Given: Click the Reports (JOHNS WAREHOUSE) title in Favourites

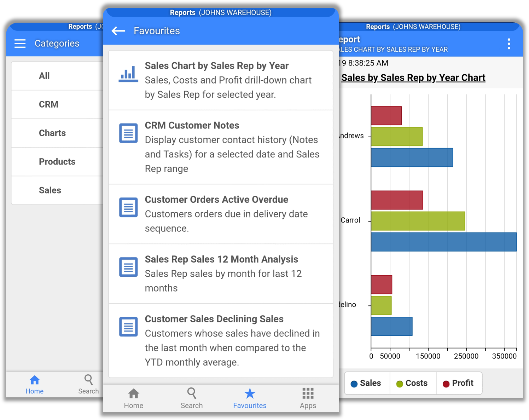Looking at the screenshot, I should click(x=221, y=13).
